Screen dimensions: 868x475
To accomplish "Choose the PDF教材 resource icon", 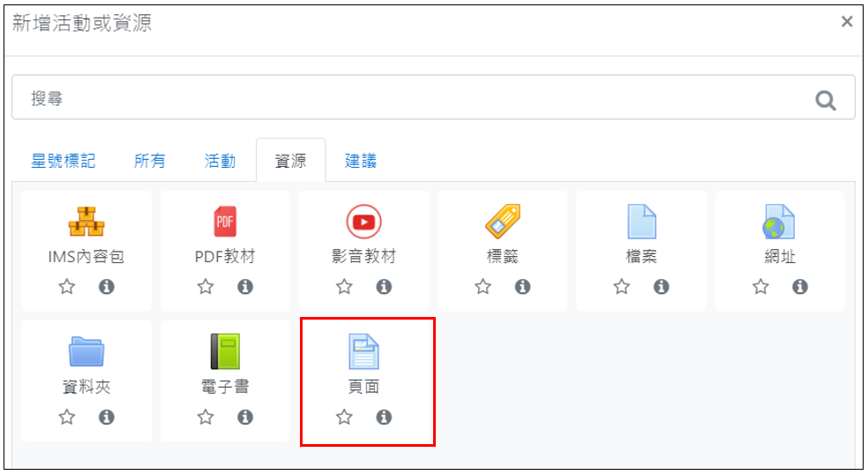I will click(225, 221).
